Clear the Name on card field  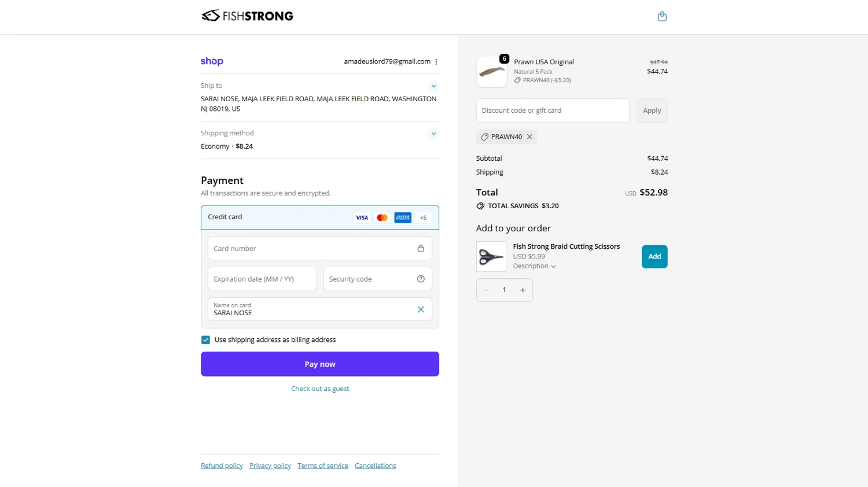click(421, 309)
